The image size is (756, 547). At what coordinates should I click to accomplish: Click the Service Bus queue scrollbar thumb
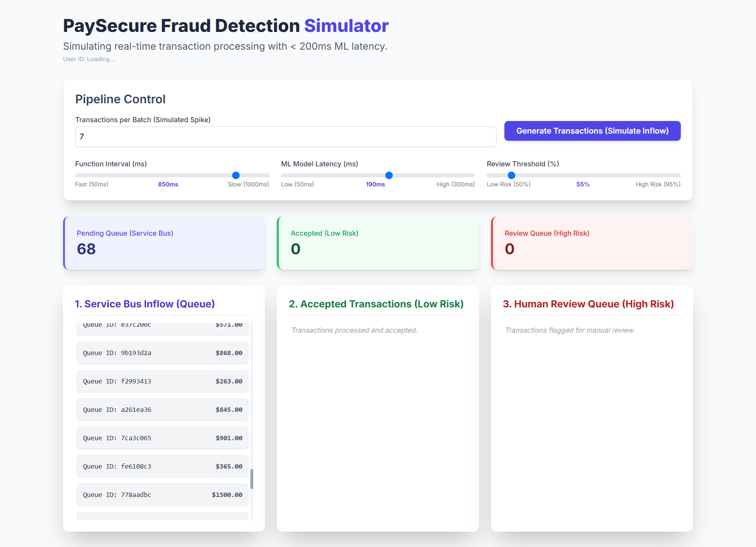(252, 479)
